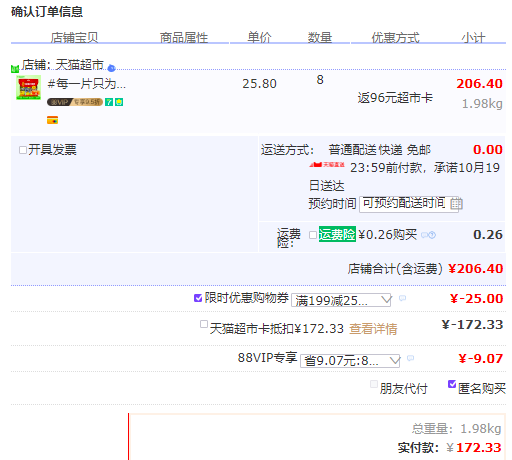Click the orange credit card icon

[x=52, y=120]
